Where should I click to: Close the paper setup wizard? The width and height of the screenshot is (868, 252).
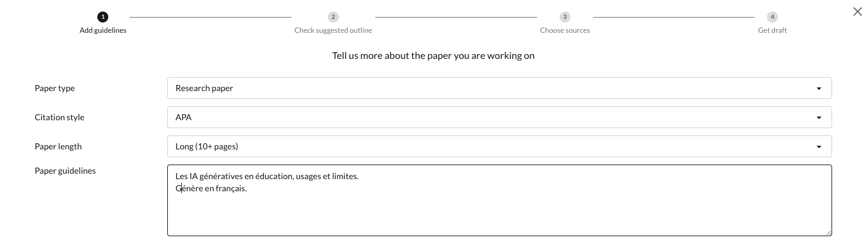pos(857,12)
